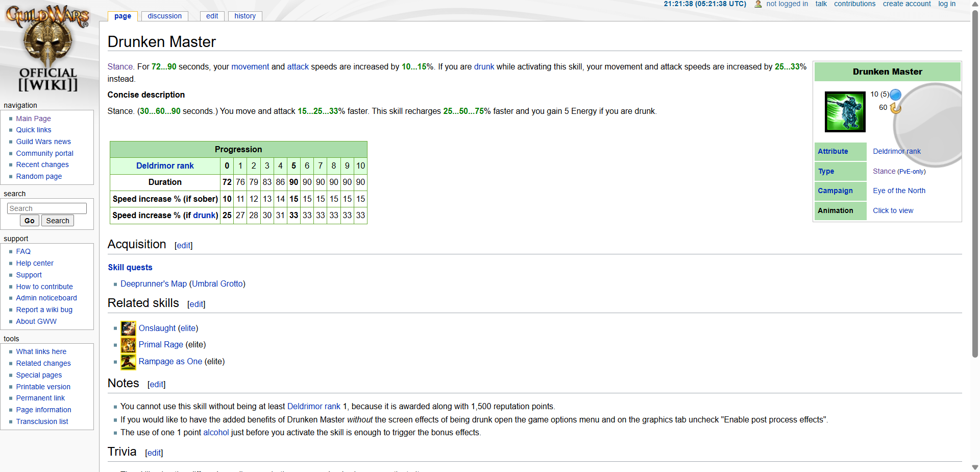980x472 pixels.
Task: Open Deeprunner's Map link
Action: (x=154, y=284)
